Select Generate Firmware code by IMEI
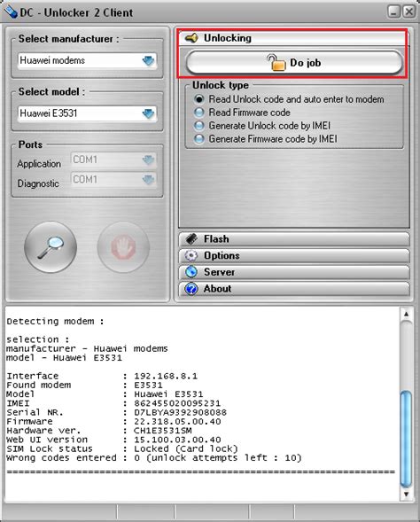Image resolution: width=420 pixels, height=522 pixels. click(x=265, y=139)
